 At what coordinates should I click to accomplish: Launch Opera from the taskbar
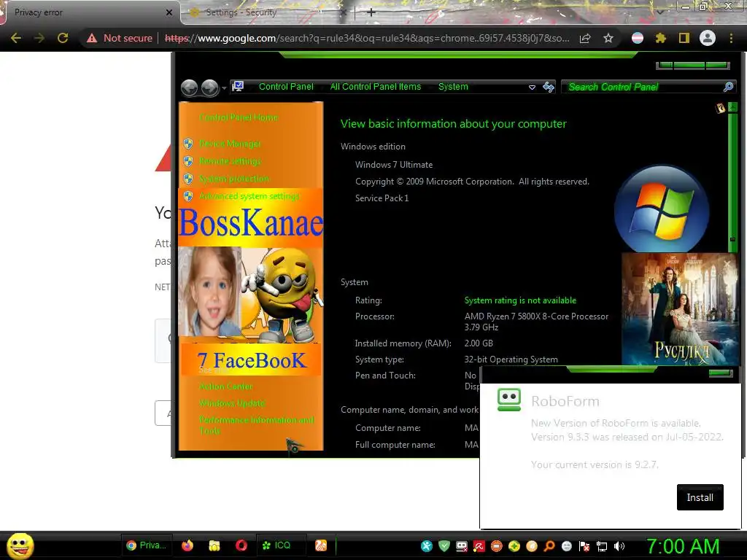(241, 545)
